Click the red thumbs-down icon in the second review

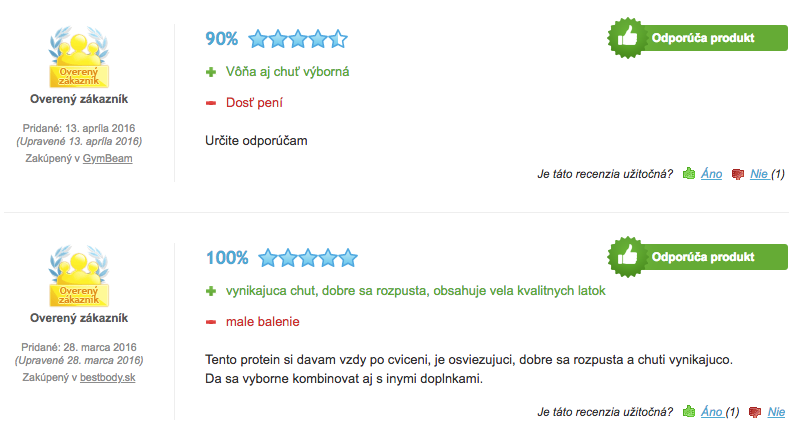pyautogui.click(x=755, y=412)
